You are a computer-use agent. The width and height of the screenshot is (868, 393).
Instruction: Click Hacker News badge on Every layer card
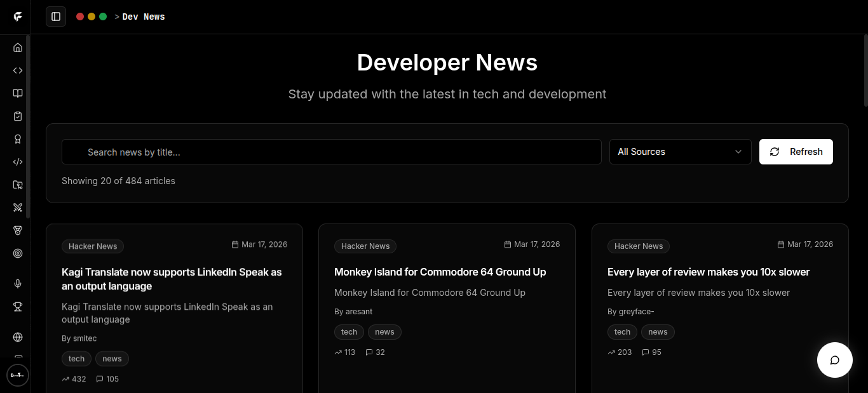[639, 246]
